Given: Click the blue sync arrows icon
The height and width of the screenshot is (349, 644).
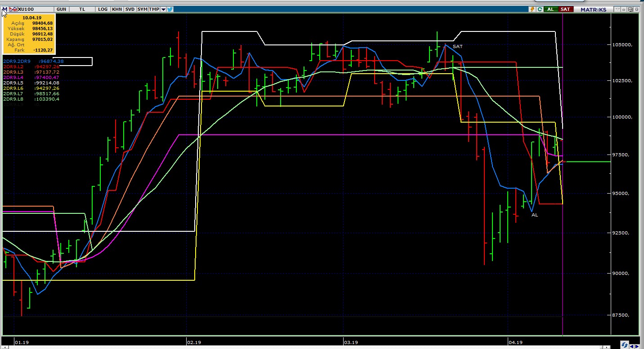Looking at the screenshot, I should (625, 345).
